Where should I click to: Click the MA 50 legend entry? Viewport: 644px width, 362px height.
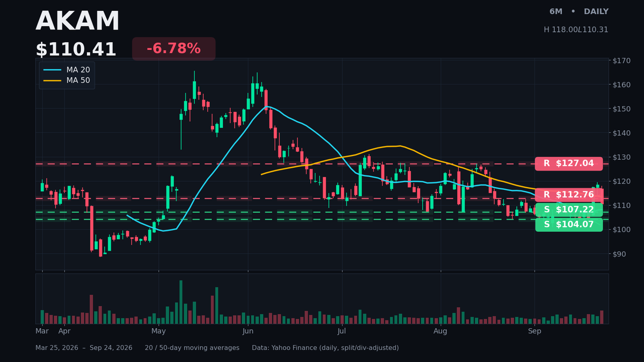[67, 80]
